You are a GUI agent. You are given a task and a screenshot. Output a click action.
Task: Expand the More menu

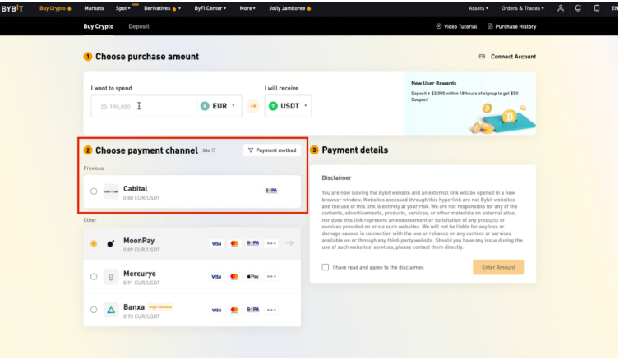[247, 8]
